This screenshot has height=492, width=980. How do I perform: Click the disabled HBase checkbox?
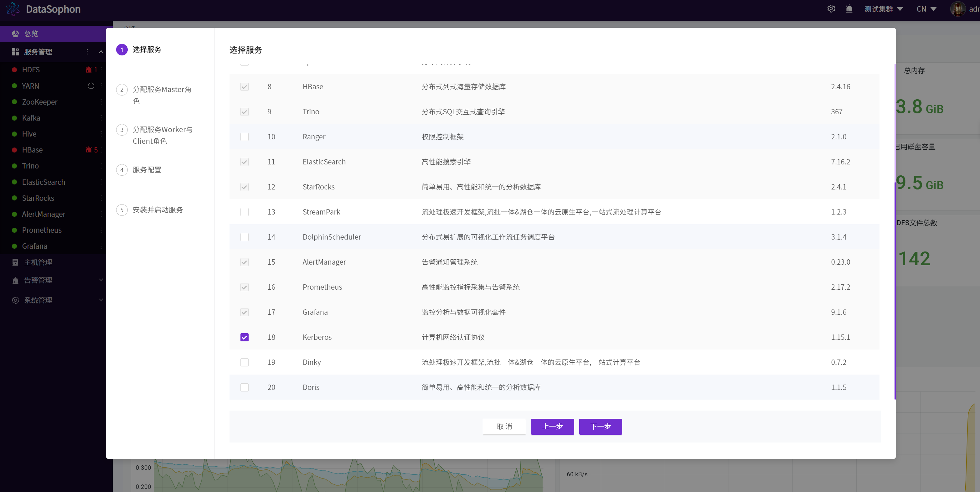(x=245, y=87)
